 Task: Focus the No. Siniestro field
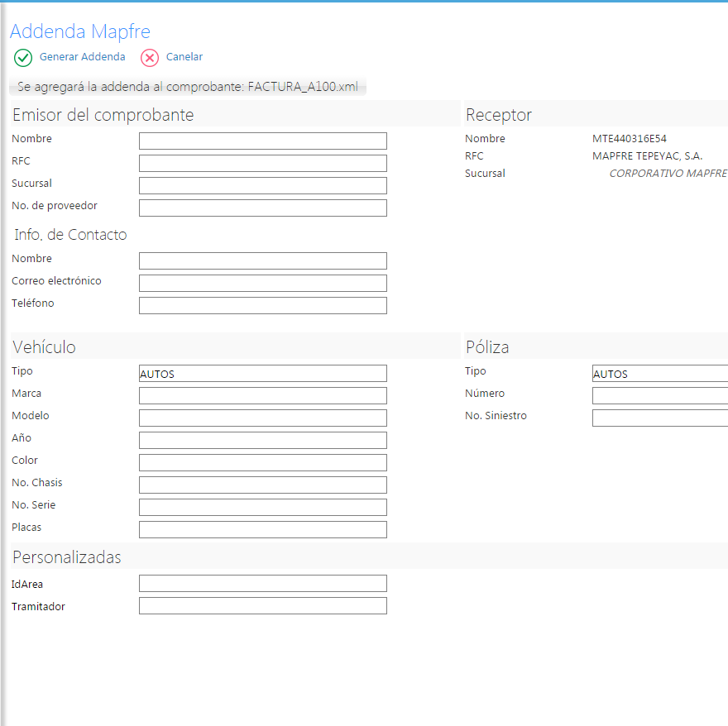[659, 418]
